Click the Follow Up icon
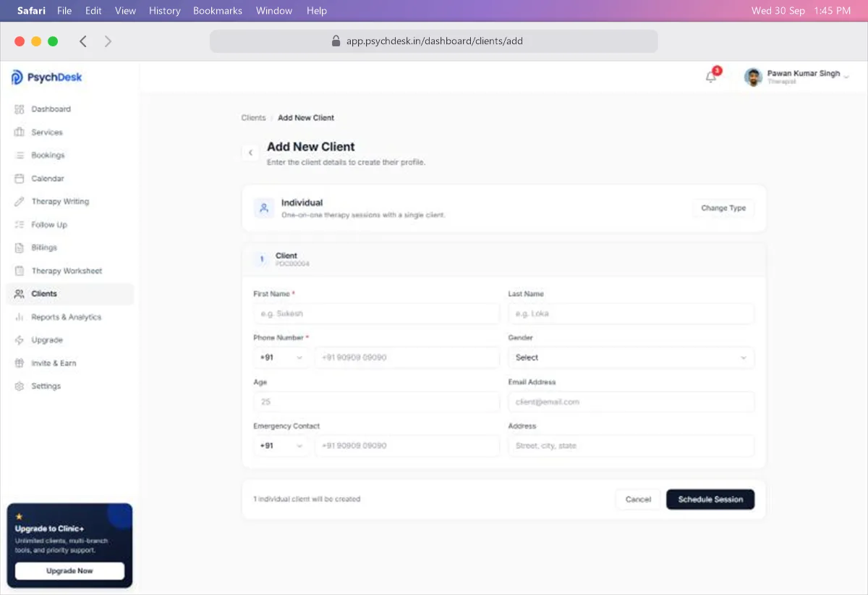Image resolution: width=868 pixels, height=595 pixels. (x=20, y=225)
